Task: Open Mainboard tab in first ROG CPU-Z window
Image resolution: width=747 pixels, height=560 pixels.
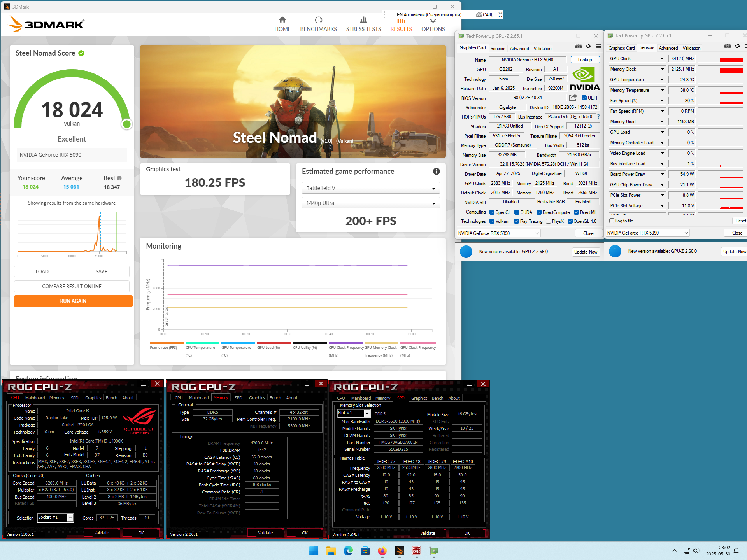Action: tap(35, 398)
